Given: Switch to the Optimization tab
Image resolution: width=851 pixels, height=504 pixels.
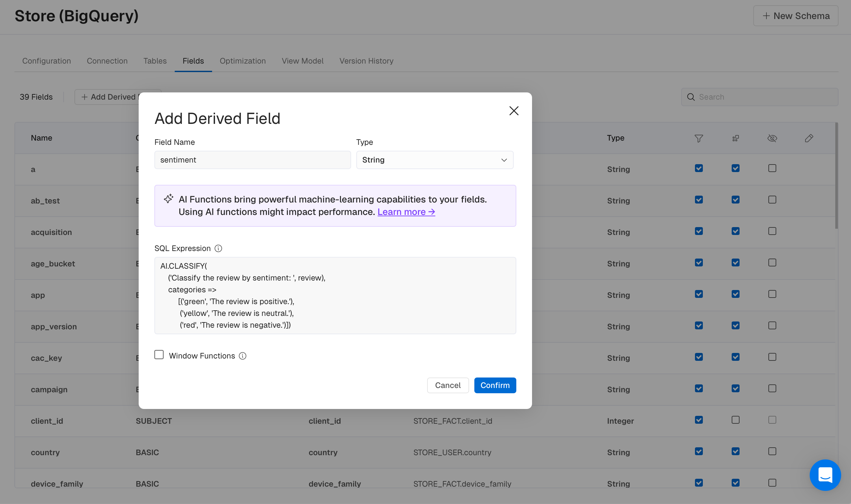Looking at the screenshot, I should [242, 61].
